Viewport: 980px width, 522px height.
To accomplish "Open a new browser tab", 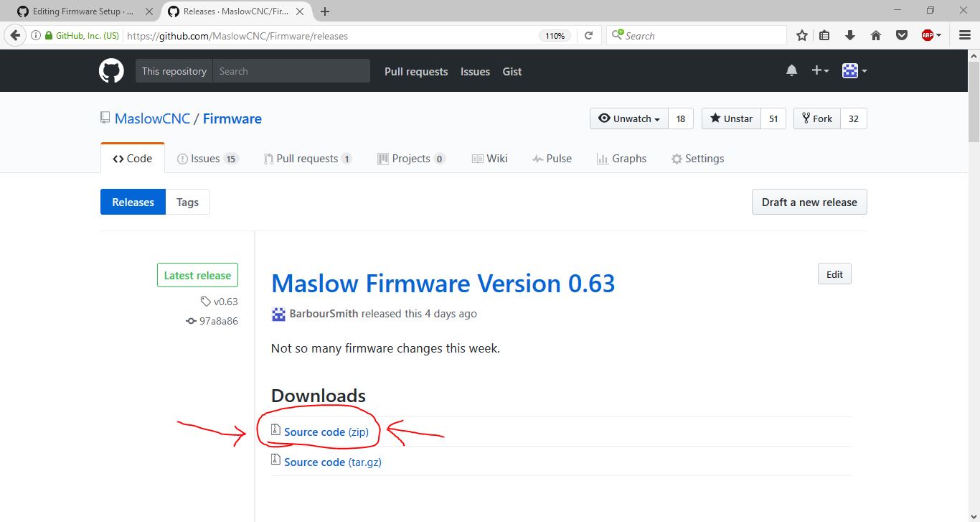I will (325, 11).
